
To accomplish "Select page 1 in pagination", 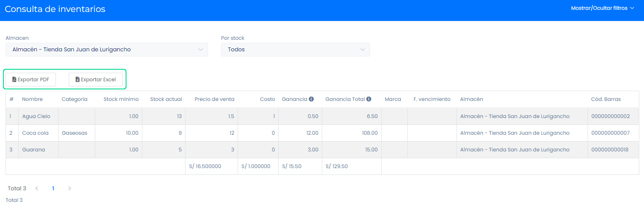I will pos(53,189).
